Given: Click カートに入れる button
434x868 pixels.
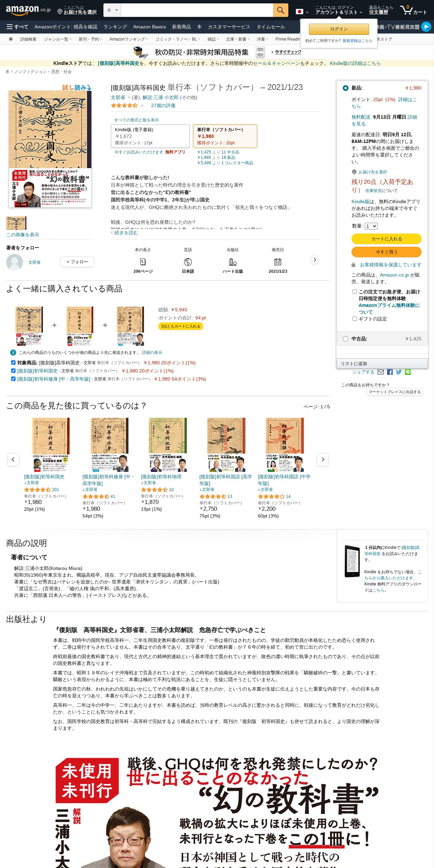Looking at the screenshot, I should pos(386,239).
